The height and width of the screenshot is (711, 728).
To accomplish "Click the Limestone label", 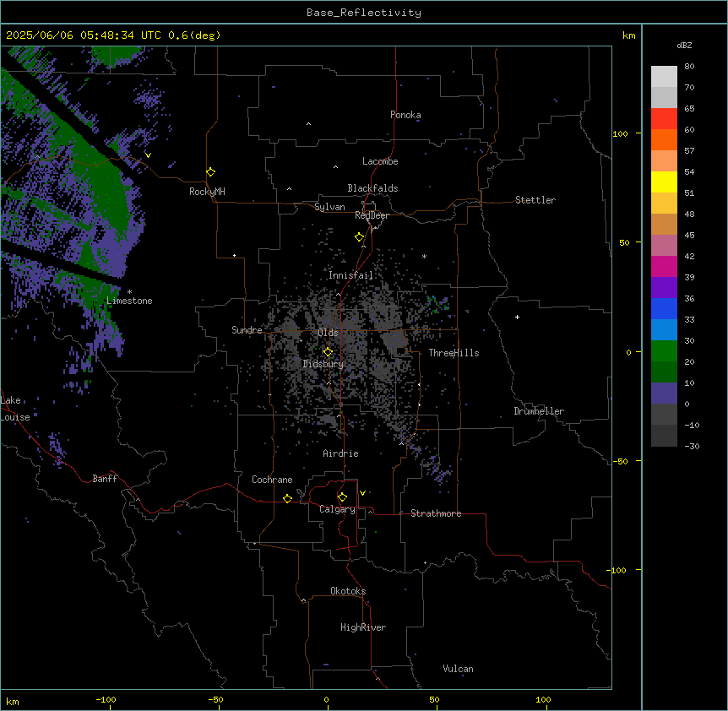I will [129, 301].
